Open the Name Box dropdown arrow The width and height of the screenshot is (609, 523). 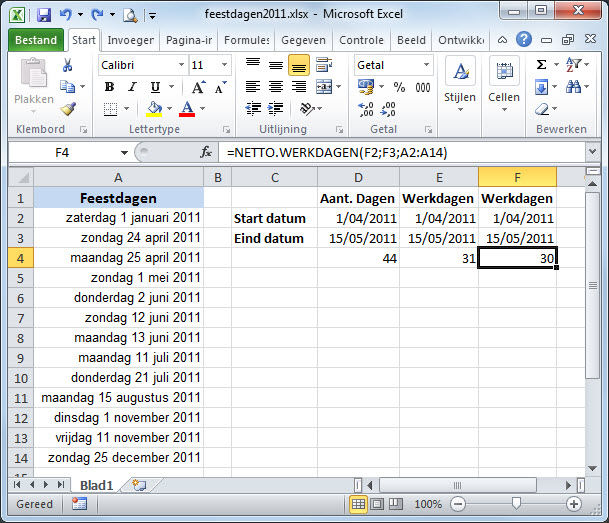[124, 153]
